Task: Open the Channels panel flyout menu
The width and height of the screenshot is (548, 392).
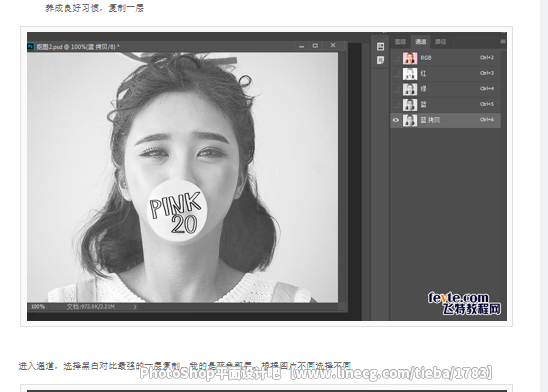Action: click(x=503, y=42)
